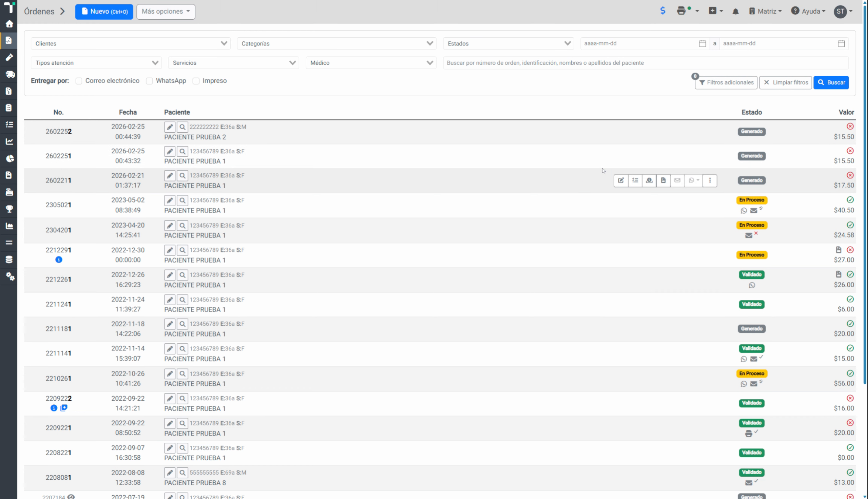The image size is (868, 499).
Task: Open the line chart icon in the sidebar
Action: pos(9,142)
